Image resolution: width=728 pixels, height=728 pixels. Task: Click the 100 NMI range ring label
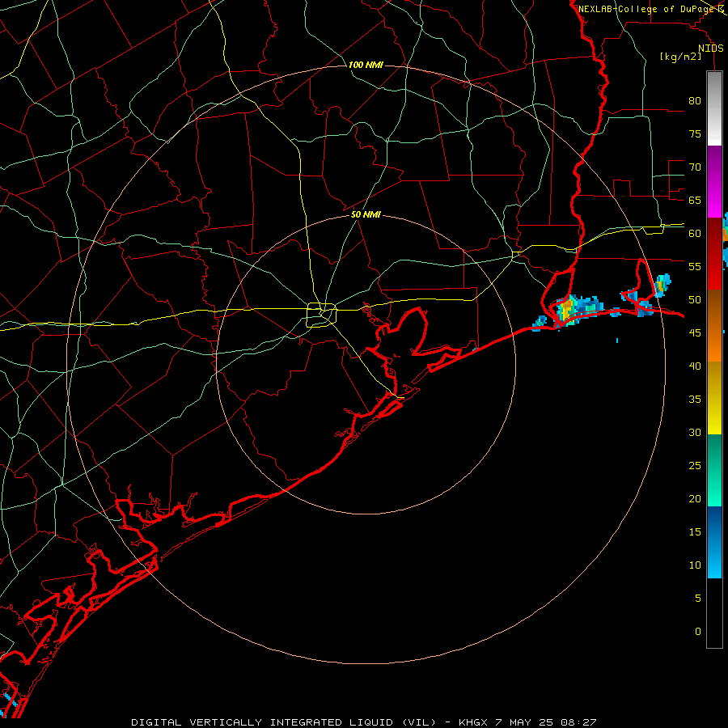click(366, 65)
